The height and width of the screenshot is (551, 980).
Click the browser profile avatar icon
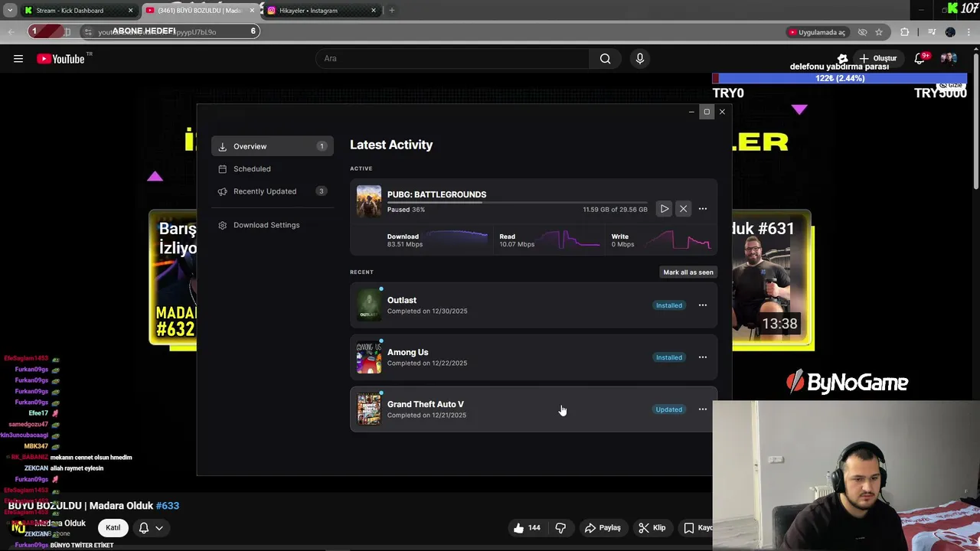(x=950, y=32)
